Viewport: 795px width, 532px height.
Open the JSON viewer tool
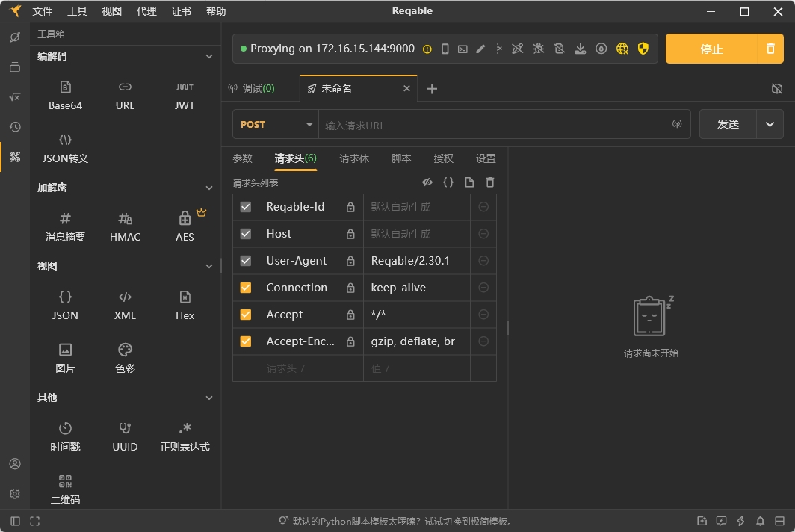65,306
